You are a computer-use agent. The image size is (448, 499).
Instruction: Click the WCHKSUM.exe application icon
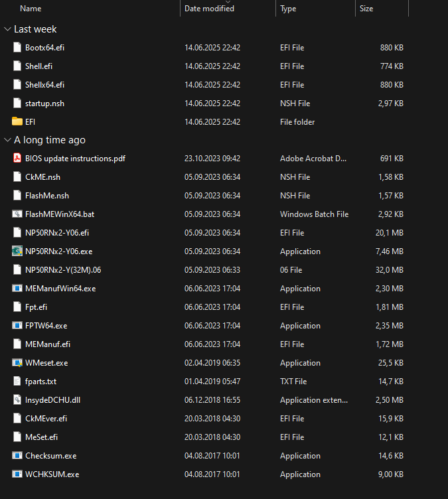pyautogui.click(x=17, y=474)
